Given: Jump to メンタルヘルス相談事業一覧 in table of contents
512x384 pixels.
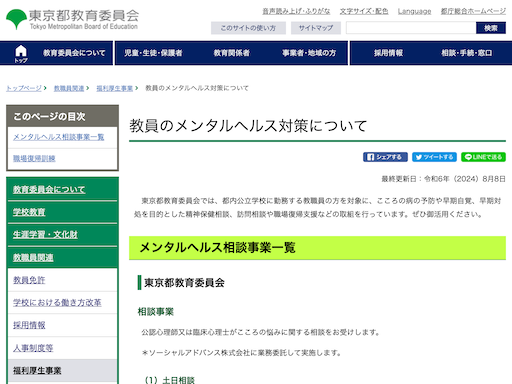Looking at the screenshot, I should coord(59,137).
